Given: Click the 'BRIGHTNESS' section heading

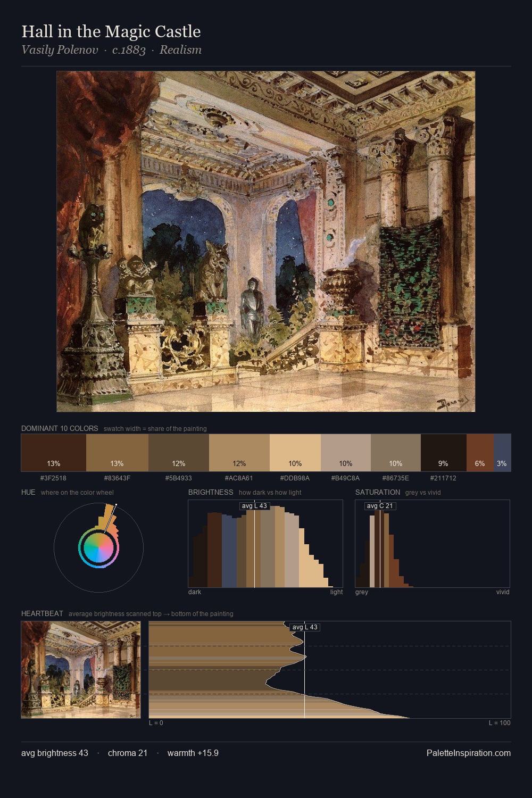Looking at the screenshot, I should (x=211, y=492).
